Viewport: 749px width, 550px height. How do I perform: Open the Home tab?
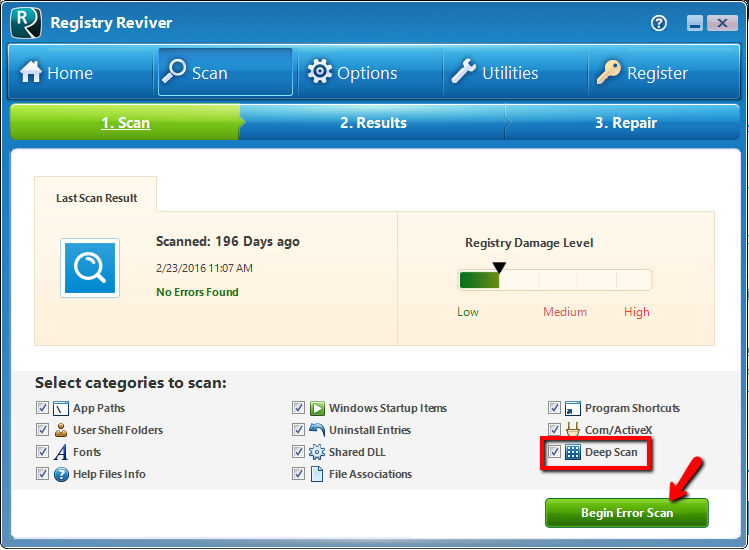(57, 73)
